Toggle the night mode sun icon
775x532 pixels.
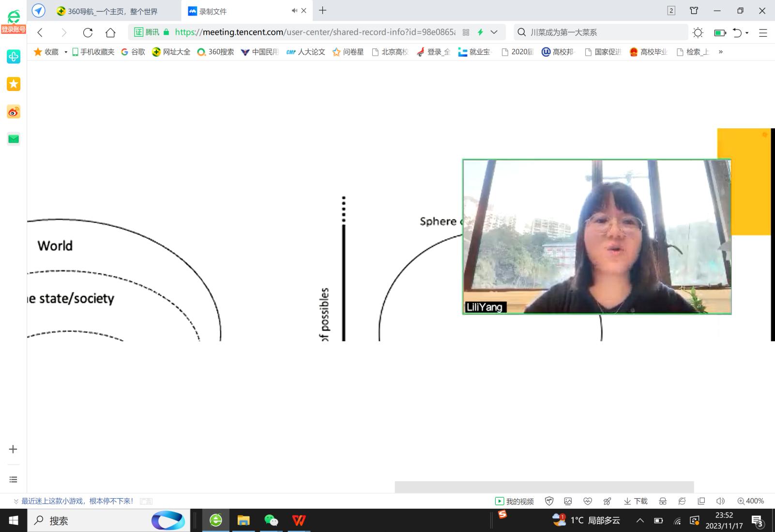(x=698, y=32)
